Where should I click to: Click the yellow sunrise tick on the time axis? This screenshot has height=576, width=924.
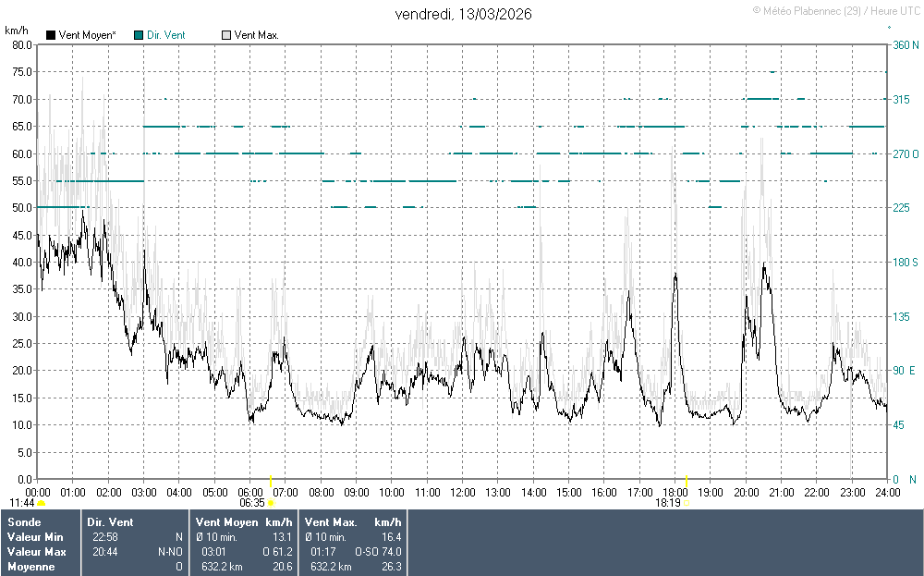[270, 480]
